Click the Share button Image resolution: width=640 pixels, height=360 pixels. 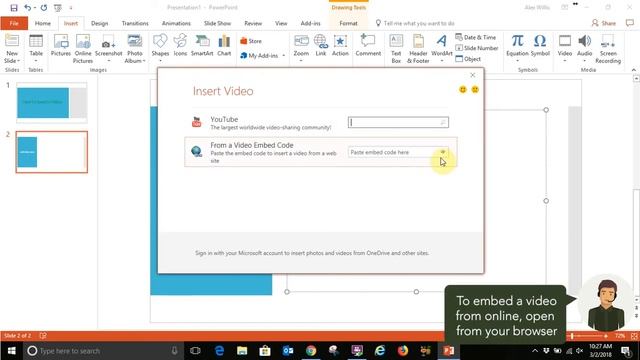point(604,23)
